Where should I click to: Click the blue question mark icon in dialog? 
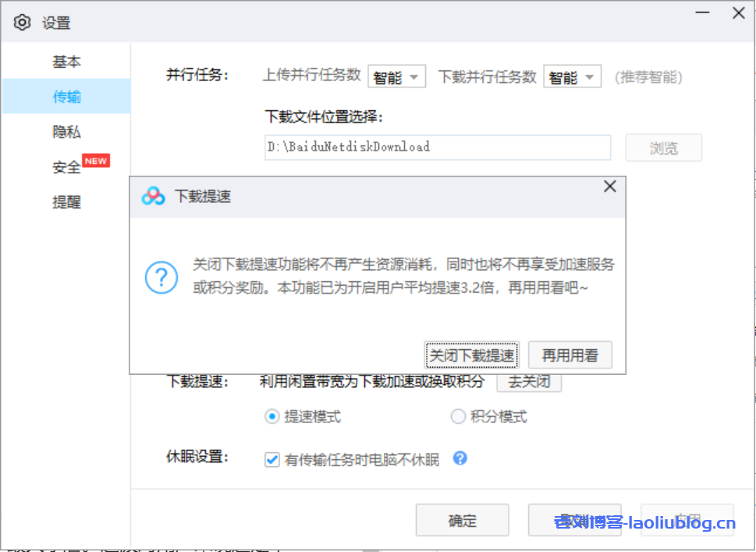(x=161, y=277)
